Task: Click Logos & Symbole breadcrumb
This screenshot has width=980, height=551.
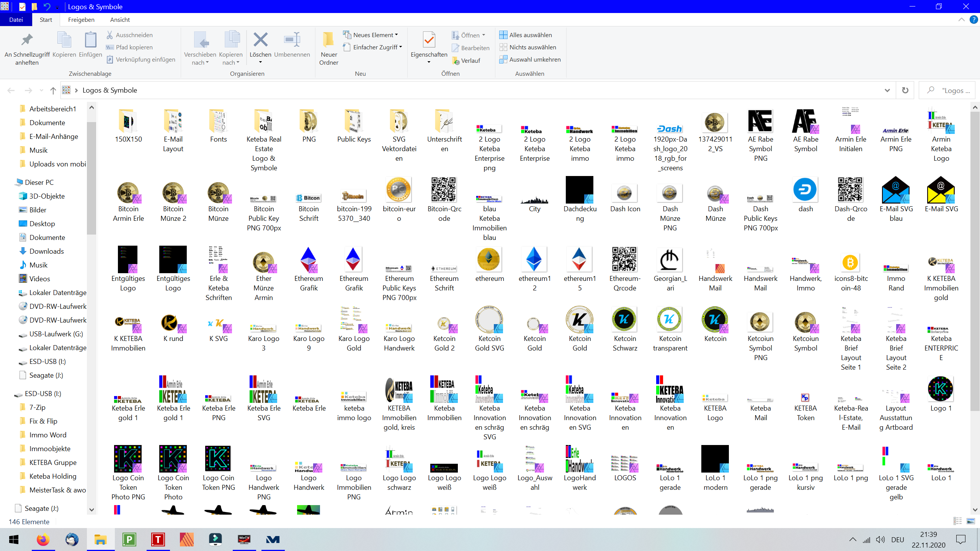Action: pyautogui.click(x=110, y=90)
